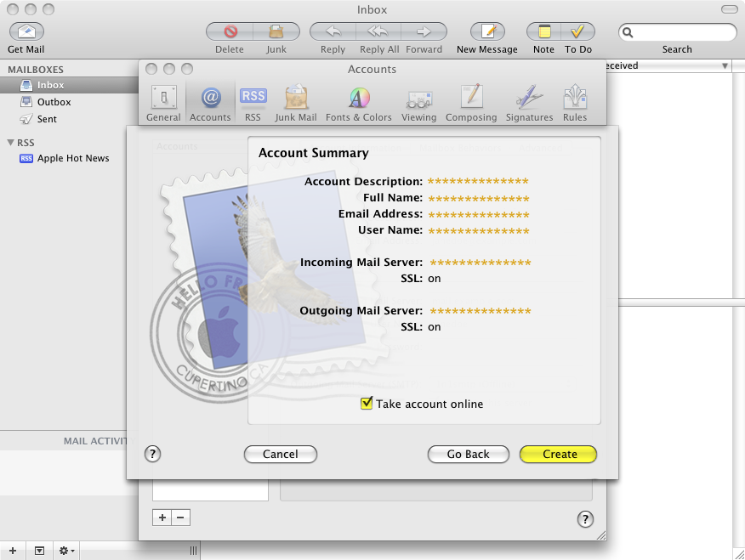Open help in Account Summary sheet

pyautogui.click(x=152, y=454)
